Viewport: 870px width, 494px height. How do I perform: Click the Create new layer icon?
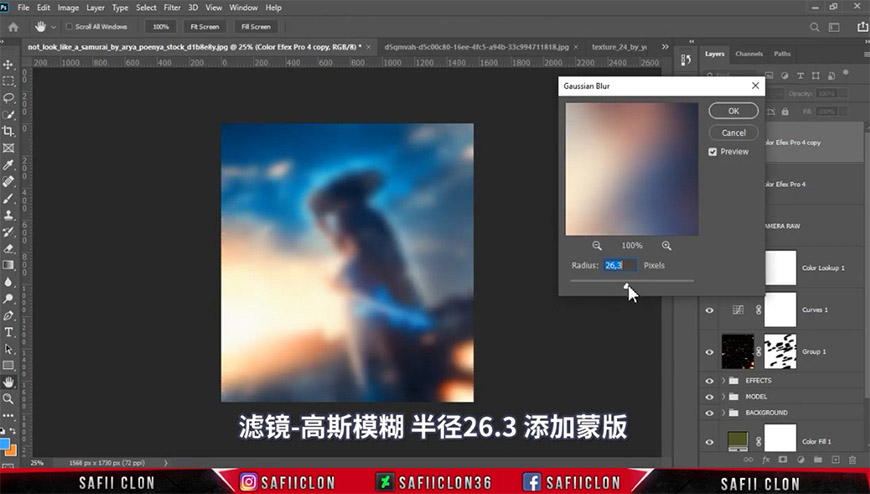(x=835, y=460)
